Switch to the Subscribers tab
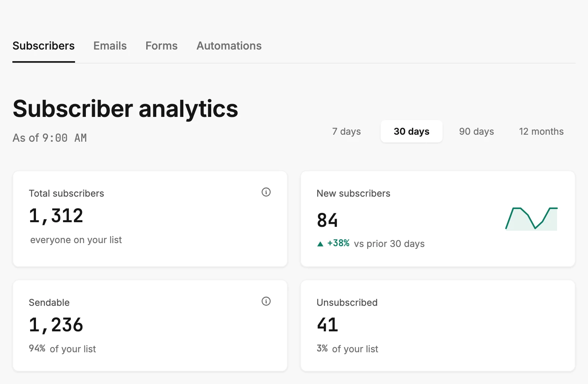Viewport: 588px width, 384px height. [x=44, y=46]
